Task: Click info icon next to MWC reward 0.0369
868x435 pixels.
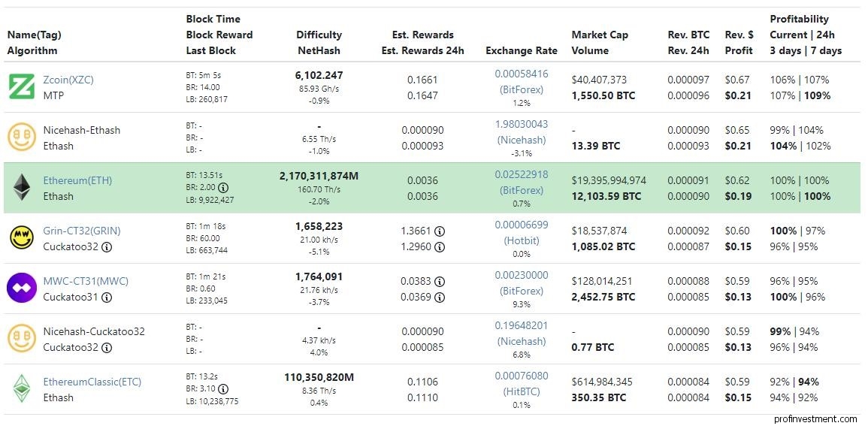Action: [x=440, y=298]
